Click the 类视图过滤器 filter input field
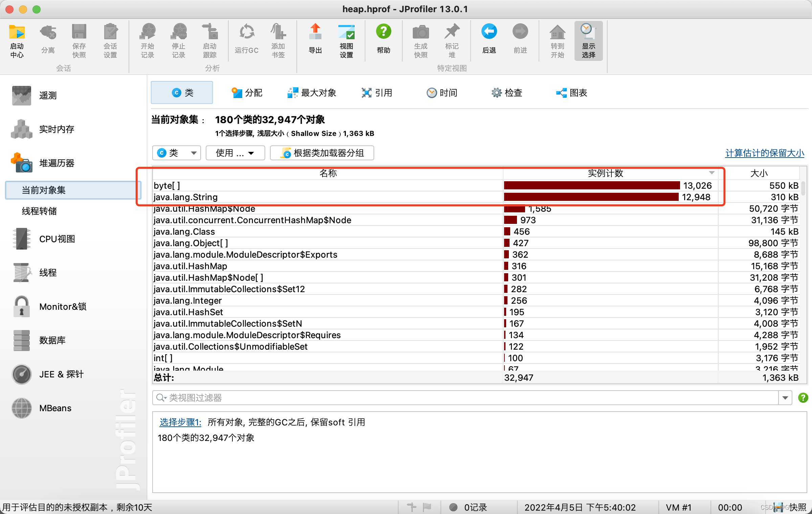812x514 pixels. click(x=467, y=398)
